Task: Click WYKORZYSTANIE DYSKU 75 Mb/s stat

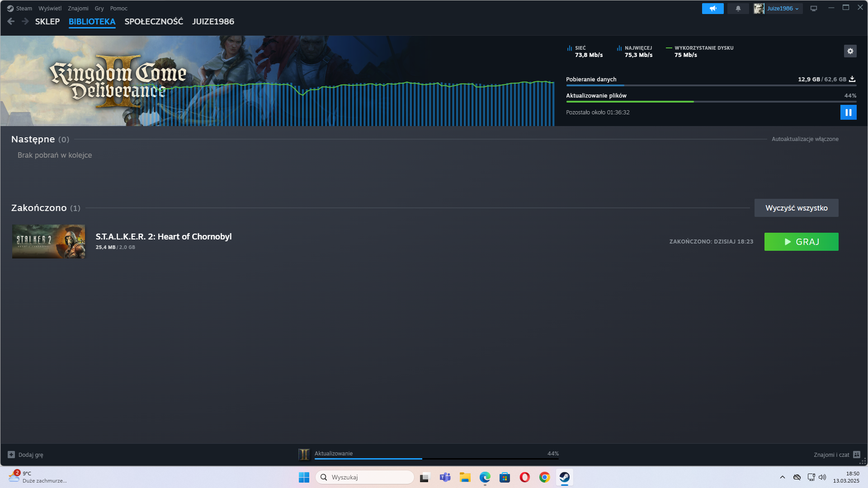Action: (x=700, y=52)
